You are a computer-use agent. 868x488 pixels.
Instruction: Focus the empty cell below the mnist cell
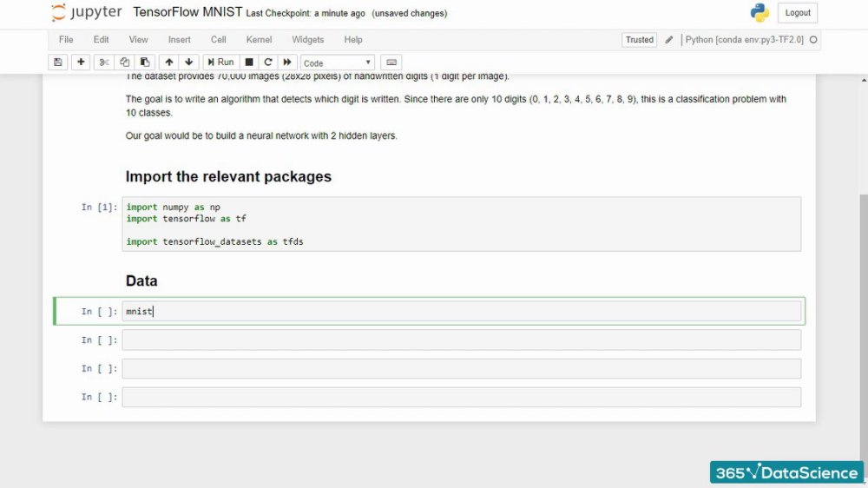click(x=461, y=340)
